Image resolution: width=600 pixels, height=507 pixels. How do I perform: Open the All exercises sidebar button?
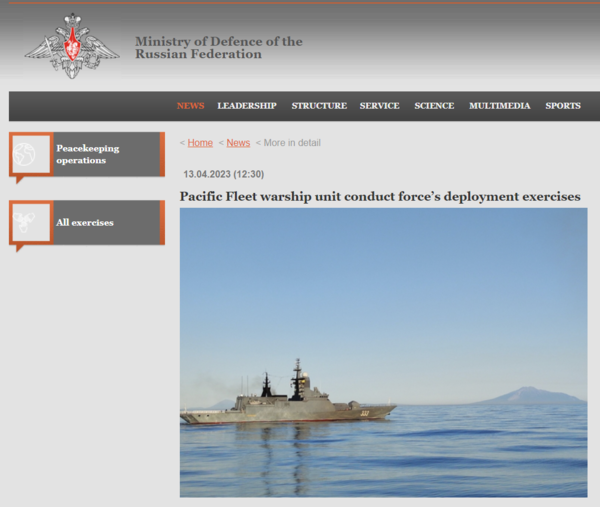(x=87, y=222)
